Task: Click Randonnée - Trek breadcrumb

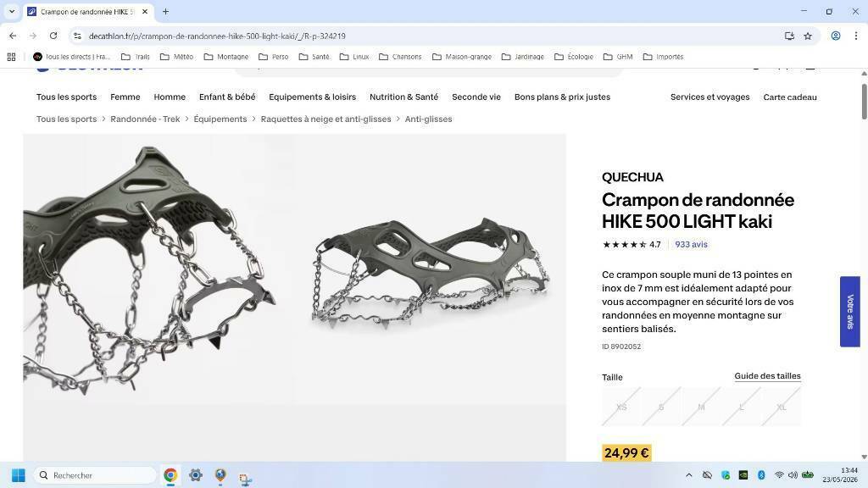Action: [145, 119]
